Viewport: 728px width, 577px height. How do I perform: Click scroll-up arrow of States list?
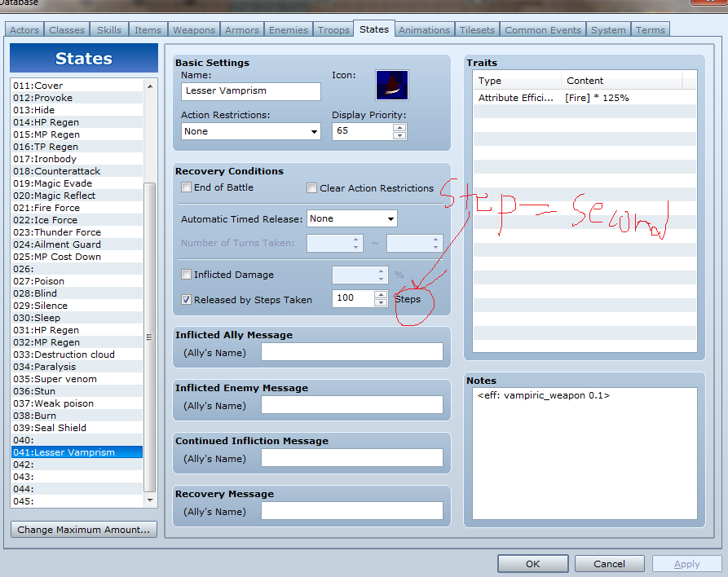click(x=150, y=86)
